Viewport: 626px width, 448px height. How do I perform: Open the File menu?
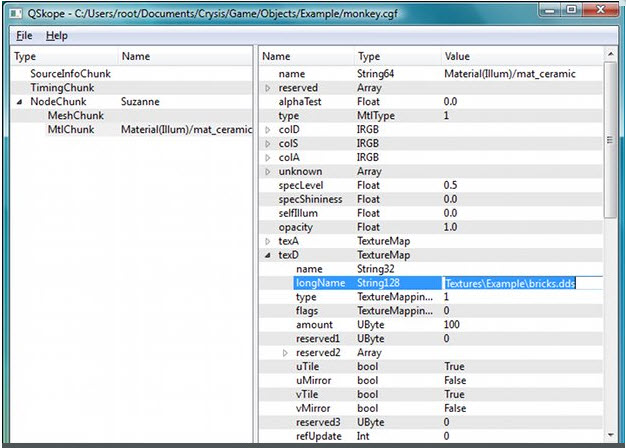(24, 35)
